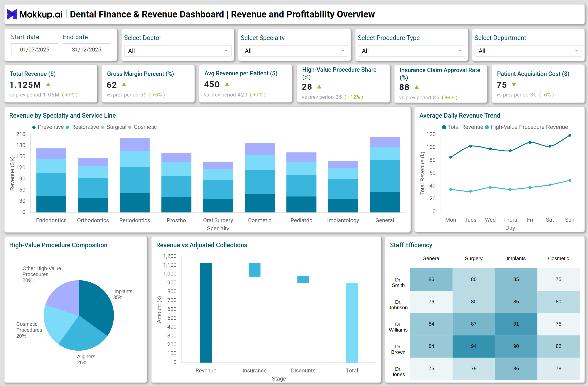This screenshot has width=588, height=386.
Task: Click the Discounts waterfall bar
Action: (x=303, y=279)
